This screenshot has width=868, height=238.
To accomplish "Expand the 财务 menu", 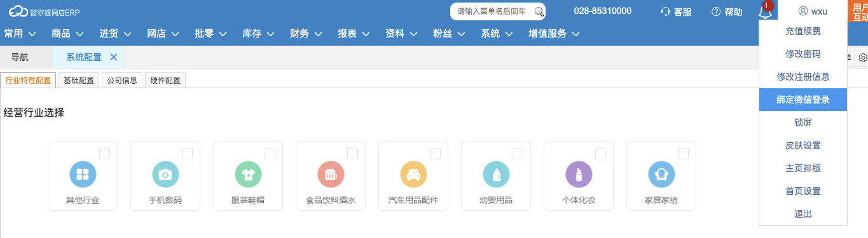I will 306,34.
